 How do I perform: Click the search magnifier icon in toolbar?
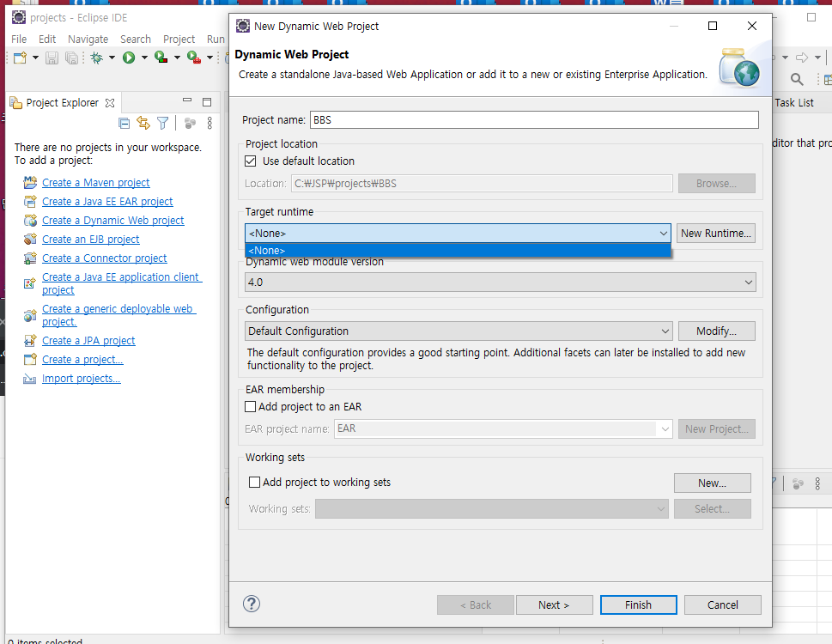pos(797,80)
